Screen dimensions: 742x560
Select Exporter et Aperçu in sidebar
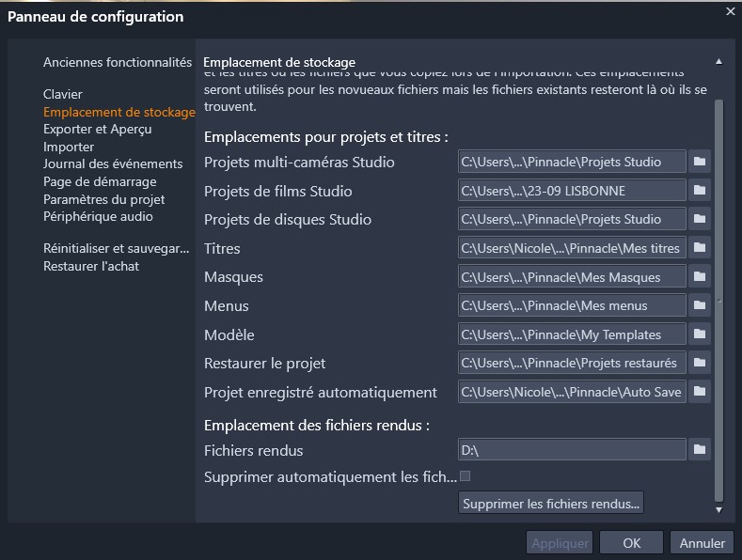click(x=97, y=130)
